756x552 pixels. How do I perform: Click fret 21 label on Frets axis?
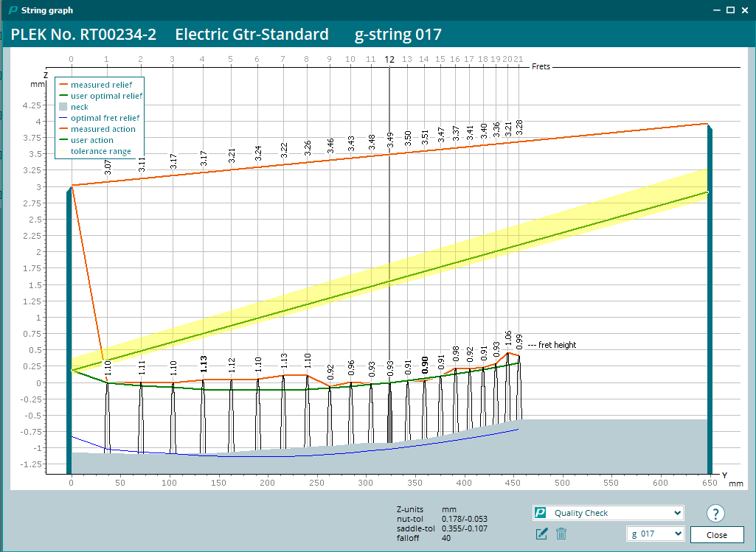point(519,59)
